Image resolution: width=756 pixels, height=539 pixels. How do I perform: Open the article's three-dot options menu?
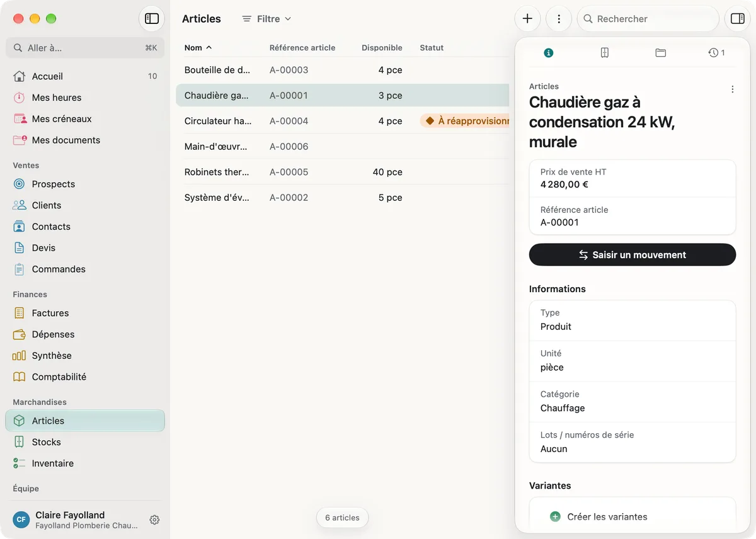732,89
